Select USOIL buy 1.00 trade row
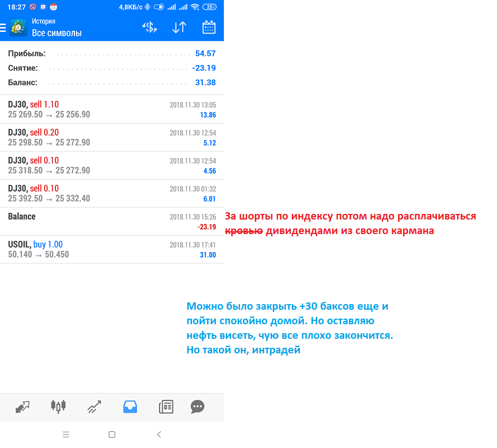The width and height of the screenshot is (497, 448). tap(112, 249)
